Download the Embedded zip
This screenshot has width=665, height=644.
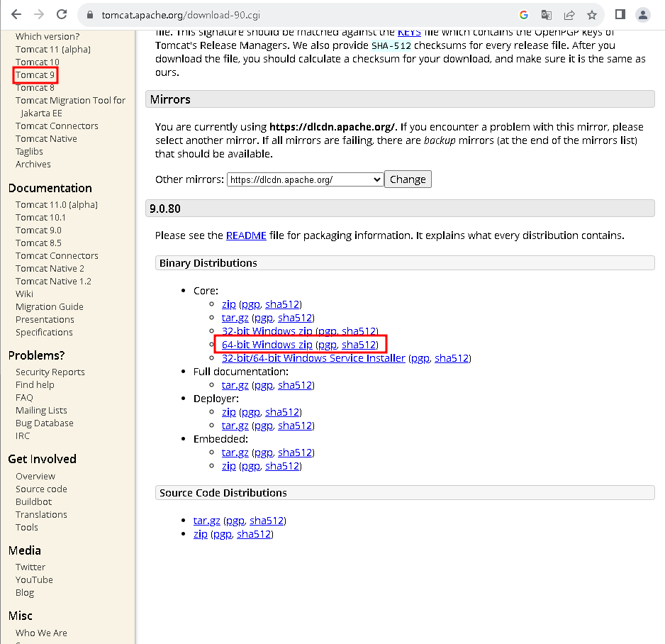coord(228,466)
